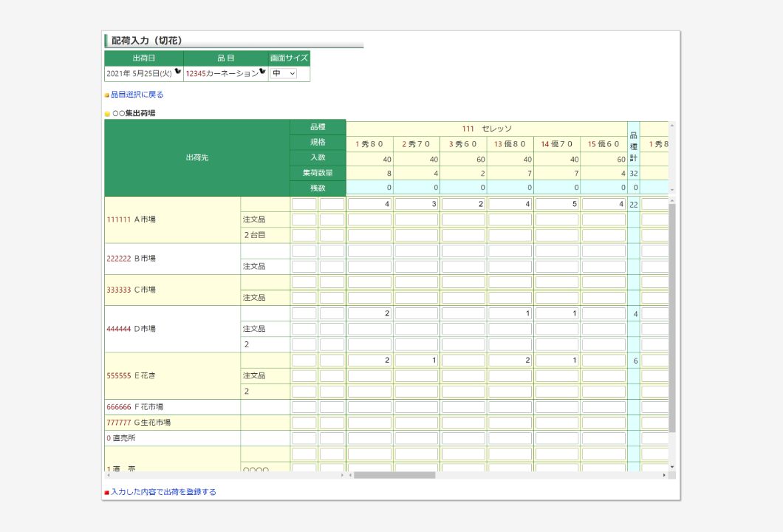
Task: Click the 3 秀60 grade column header
Action: click(463, 144)
